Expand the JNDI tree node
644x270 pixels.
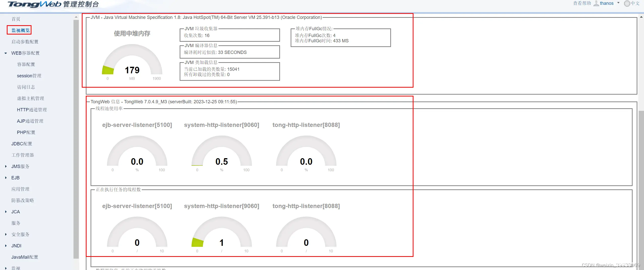(6, 246)
